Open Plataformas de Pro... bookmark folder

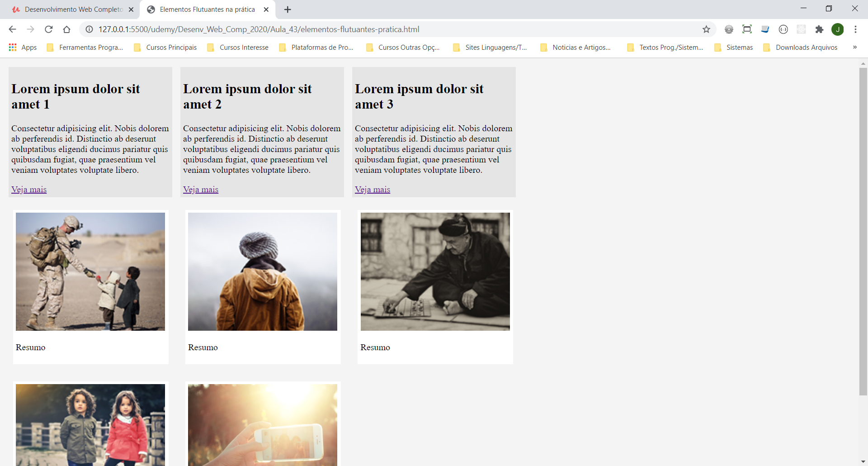pos(316,48)
